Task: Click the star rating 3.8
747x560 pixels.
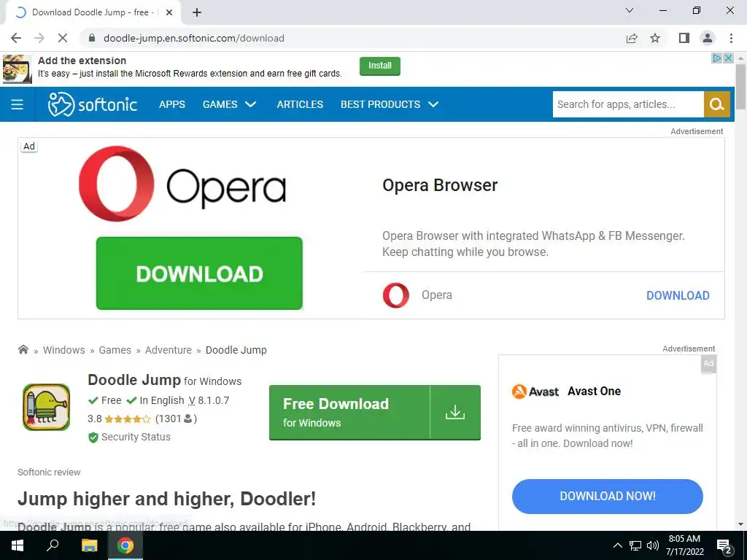Action: 119,419
